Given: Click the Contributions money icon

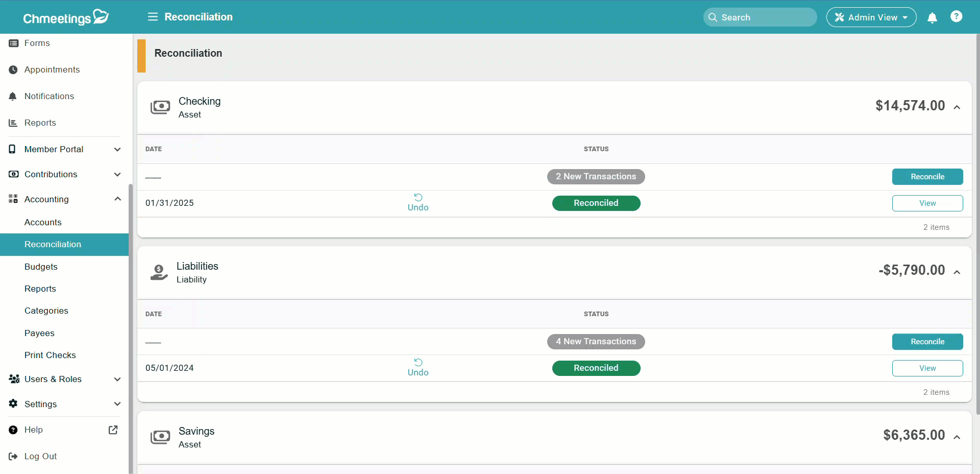Looking at the screenshot, I should tap(14, 174).
